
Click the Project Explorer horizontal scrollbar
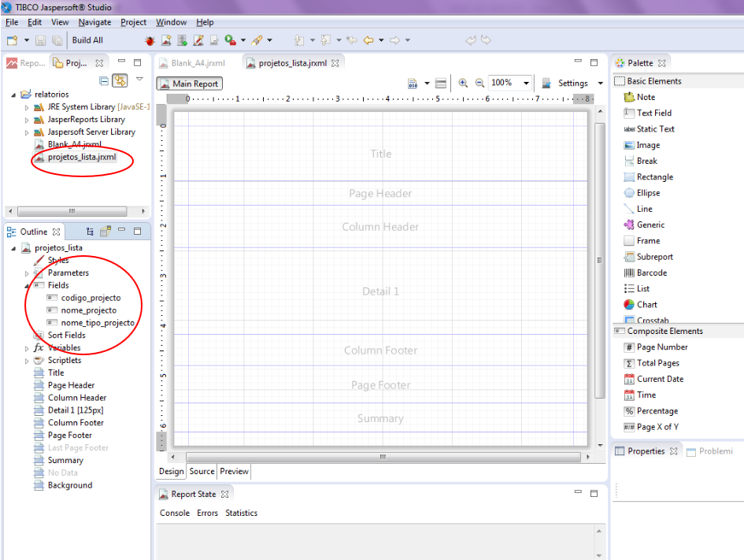(72, 211)
